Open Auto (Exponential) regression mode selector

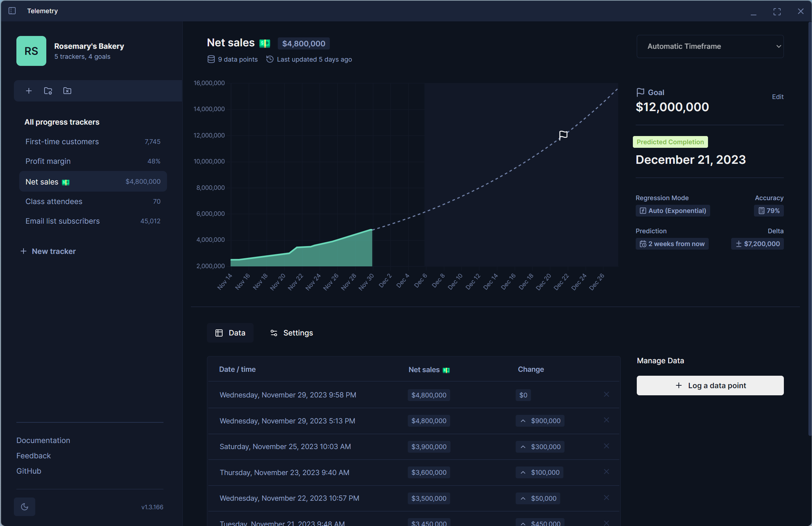click(673, 210)
